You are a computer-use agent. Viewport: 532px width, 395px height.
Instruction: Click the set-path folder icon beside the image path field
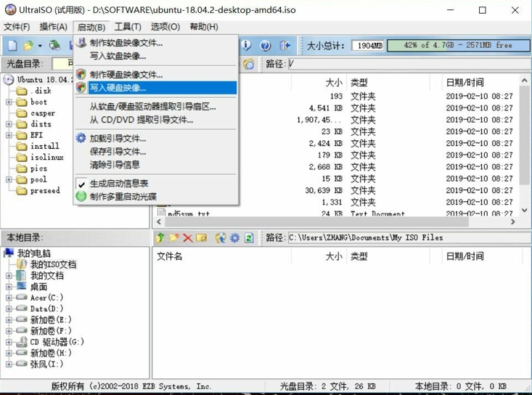(248, 64)
